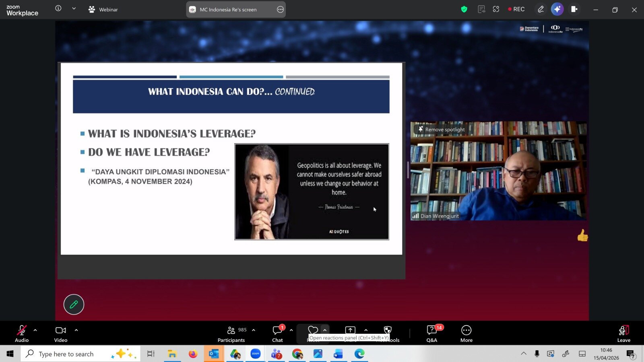Screen dimensions: 644x362
Task: Show hidden system tray icons
Action: pyautogui.click(x=524, y=354)
